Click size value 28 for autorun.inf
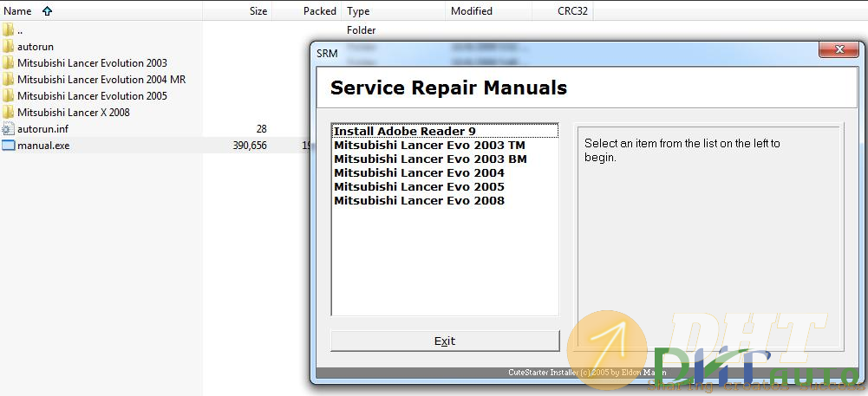Screen dimensions: 868x396 click(x=261, y=129)
